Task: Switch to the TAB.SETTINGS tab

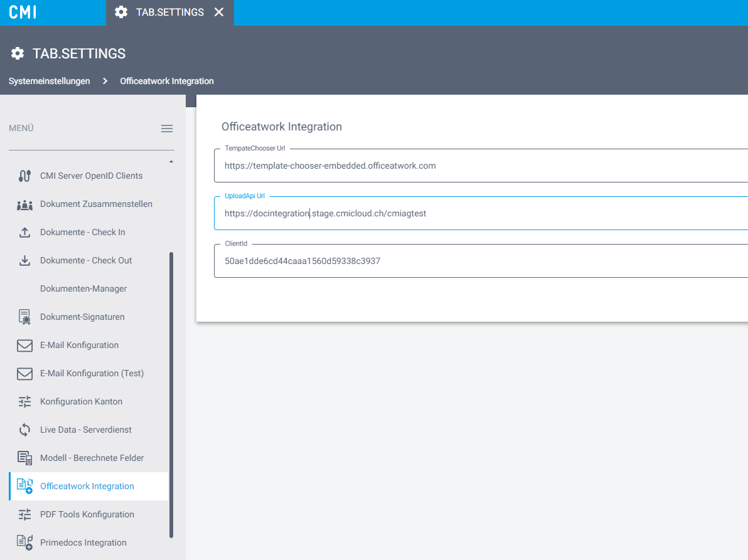Action: click(x=170, y=13)
